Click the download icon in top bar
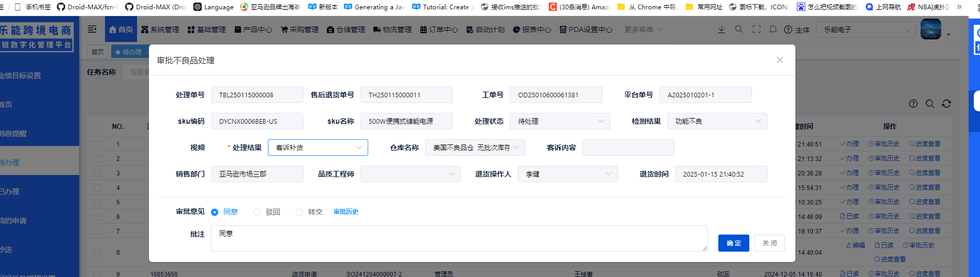Viewport: 980px width, 277px height. pyautogui.click(x=721, y=30)
